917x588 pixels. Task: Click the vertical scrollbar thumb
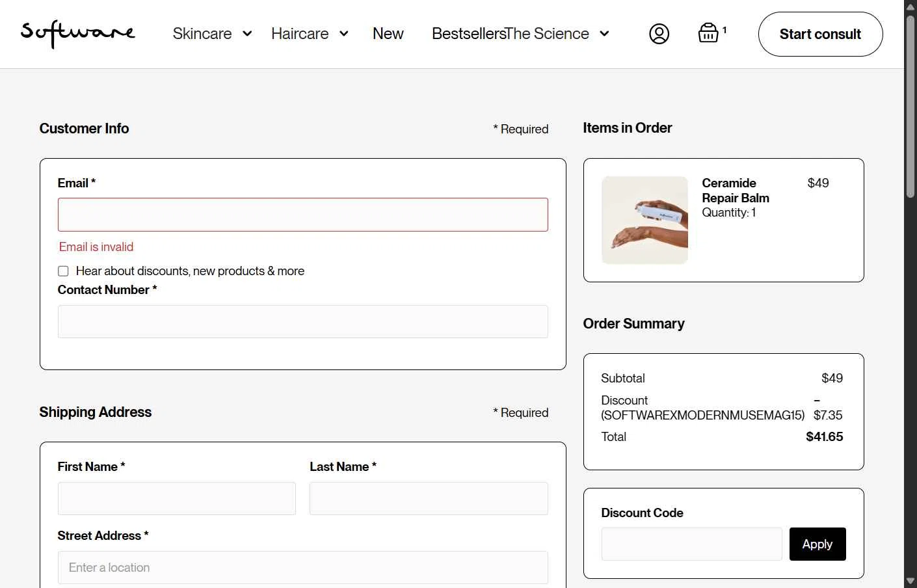pyautogui.click(x=910, y=106)
